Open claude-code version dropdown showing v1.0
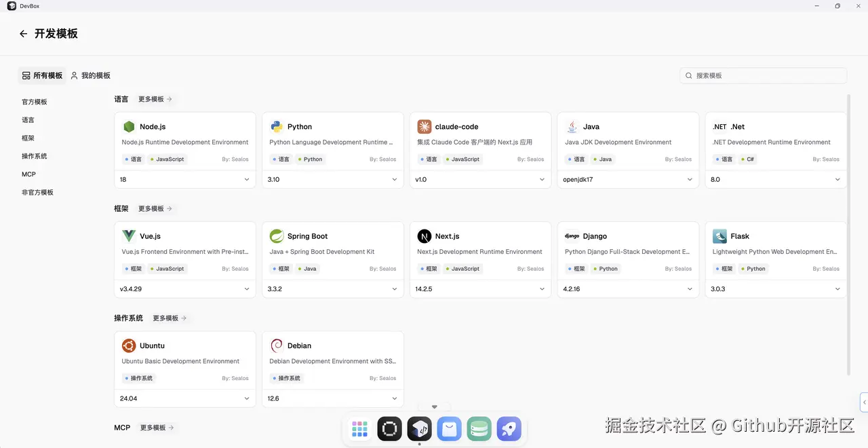The height and width of the screenshot is (448, 868). tap(480, 180)
